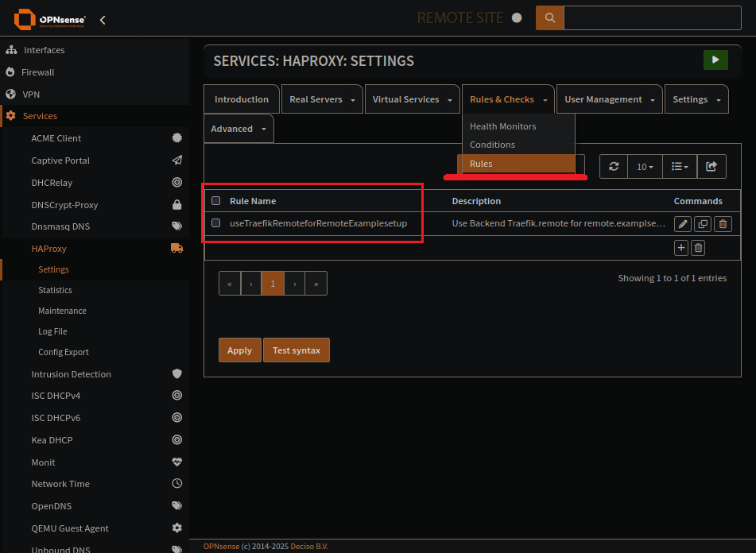Open the Deciso B.V. footer link

(x=309, y=547)
